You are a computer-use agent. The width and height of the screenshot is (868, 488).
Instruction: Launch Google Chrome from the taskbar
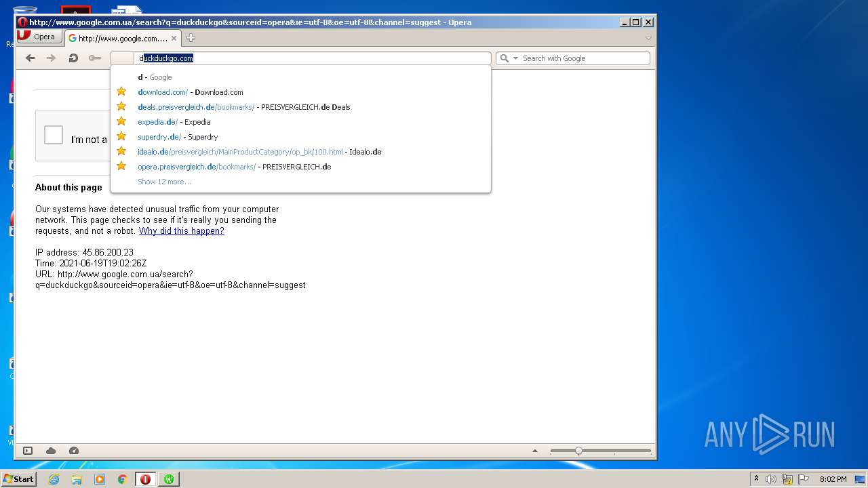[x=123, y=479]
